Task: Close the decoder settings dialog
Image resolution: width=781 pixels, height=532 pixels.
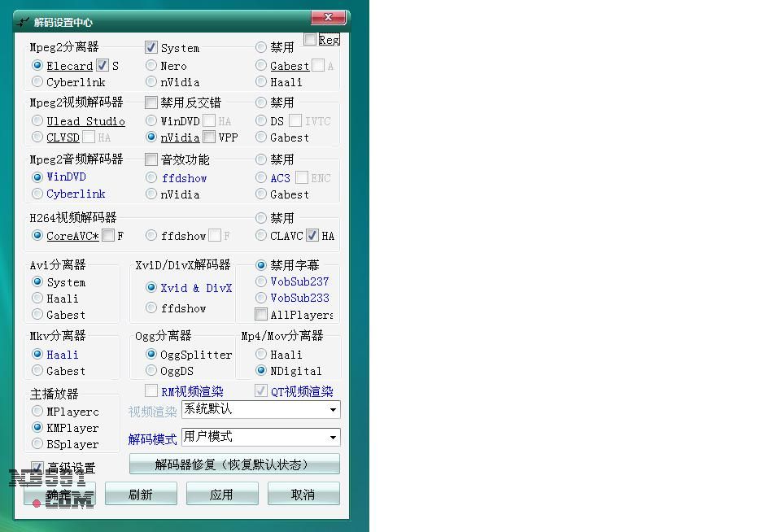Action: click(x=329, y=17)
